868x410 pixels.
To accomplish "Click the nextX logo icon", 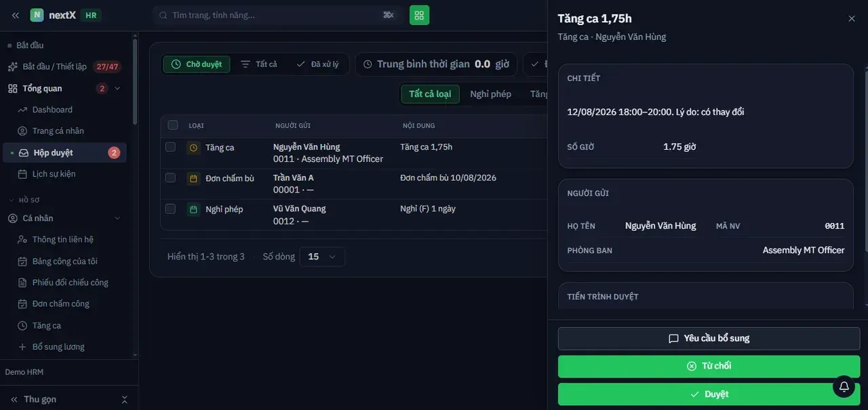I will [37, 15].
